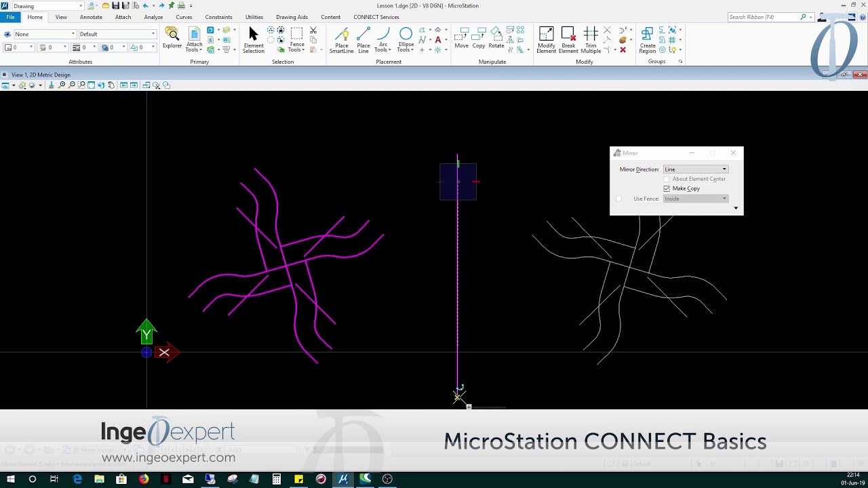This screenshot has height=488, width=868.
Task: Open the line weight dropdown showing 0
Action: click(85, 47)
